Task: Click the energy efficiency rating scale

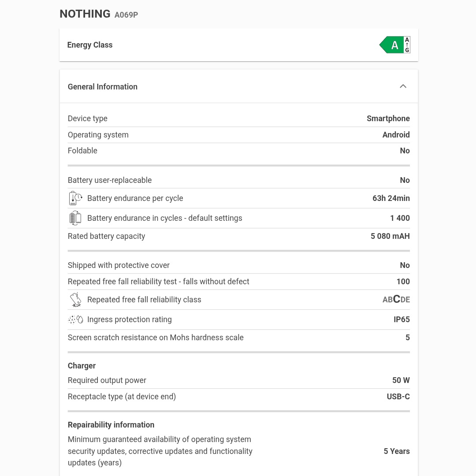Action: pos(406,45)
